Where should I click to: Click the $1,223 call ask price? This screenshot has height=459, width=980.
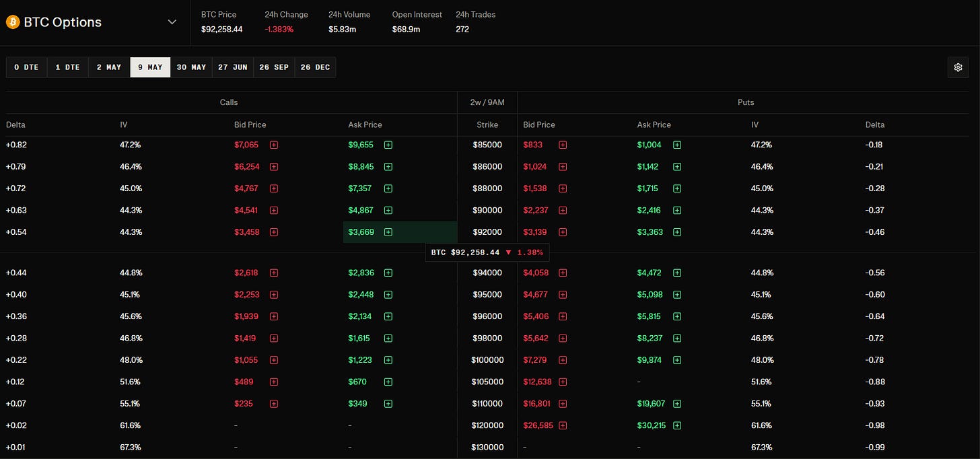click(360, 360)
